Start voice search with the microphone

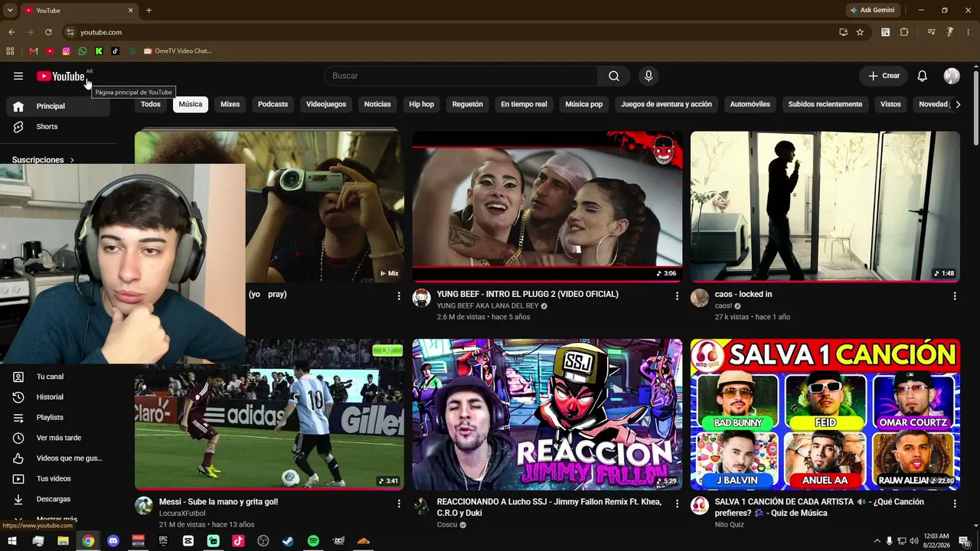[x=648, y=76]
